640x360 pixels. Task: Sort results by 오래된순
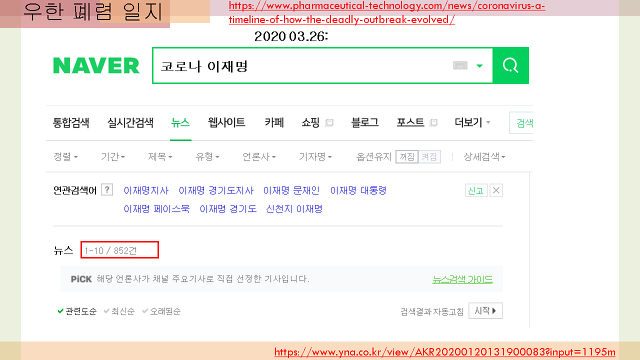pyautogui.click(x=161, y=311)
